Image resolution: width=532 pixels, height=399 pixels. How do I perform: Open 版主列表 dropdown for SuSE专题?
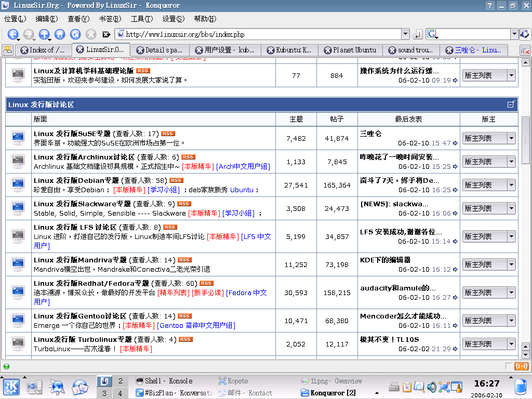click(489, 138)
